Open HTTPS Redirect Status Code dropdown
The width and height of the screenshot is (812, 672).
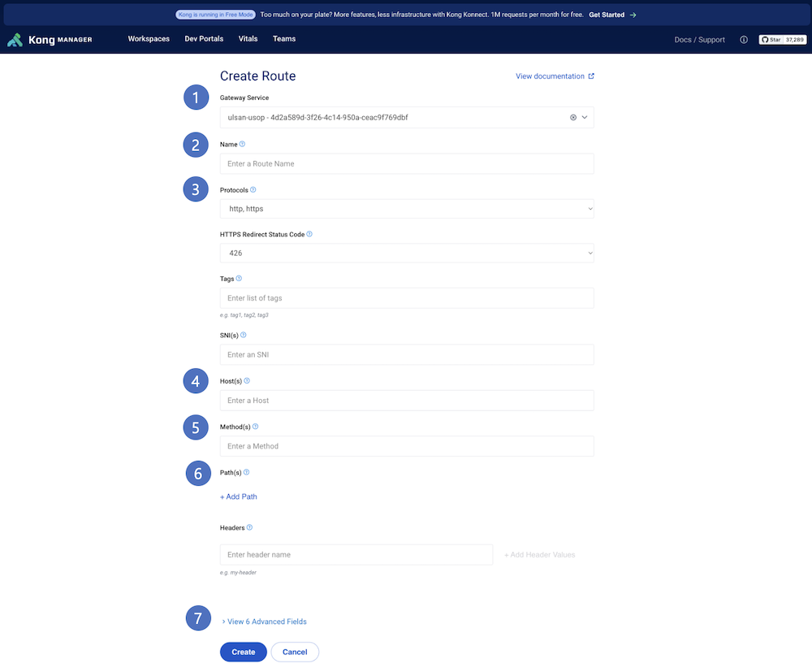[406, 254]
